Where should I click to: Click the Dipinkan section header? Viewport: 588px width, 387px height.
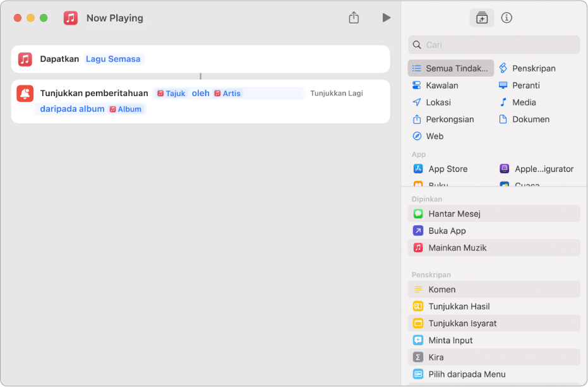(x=427, y=199)
